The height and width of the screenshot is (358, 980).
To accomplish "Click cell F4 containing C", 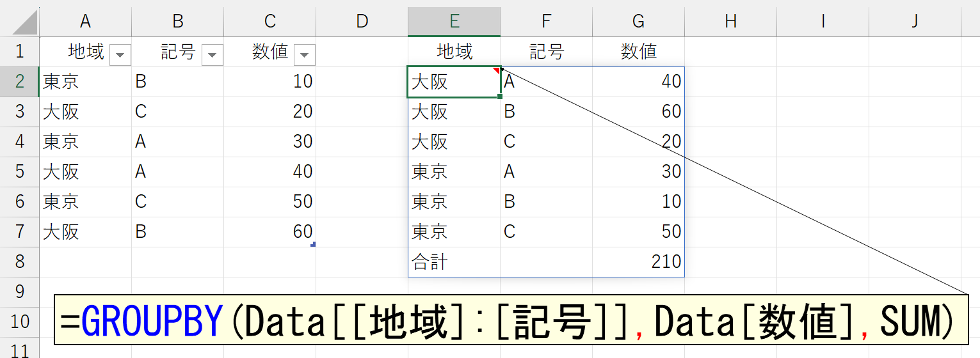I will (547, 142).
